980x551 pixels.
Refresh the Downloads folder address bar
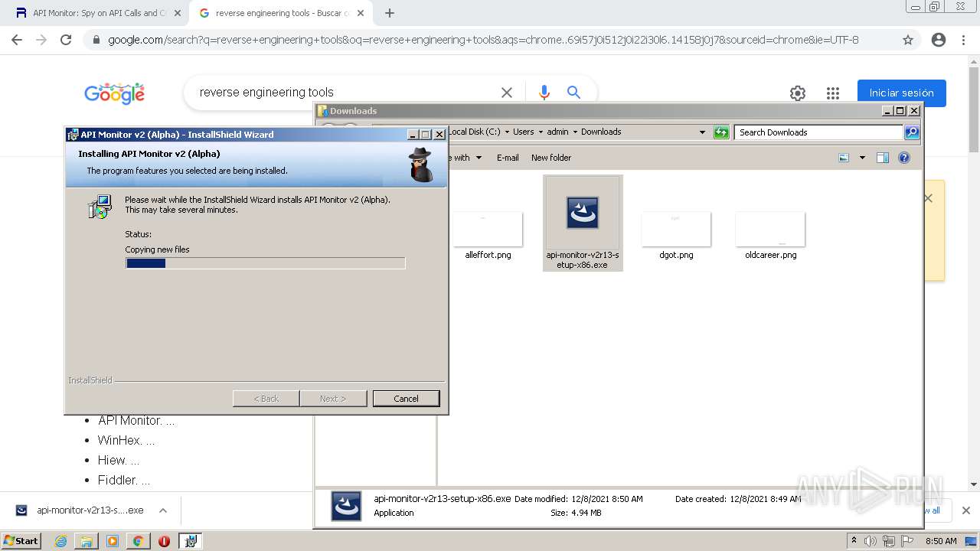[721, 132]
